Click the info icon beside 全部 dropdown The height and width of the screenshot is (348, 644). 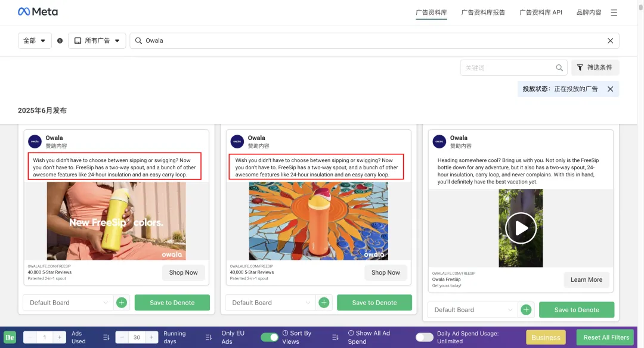pyautogui.click(x=60, y=41)
